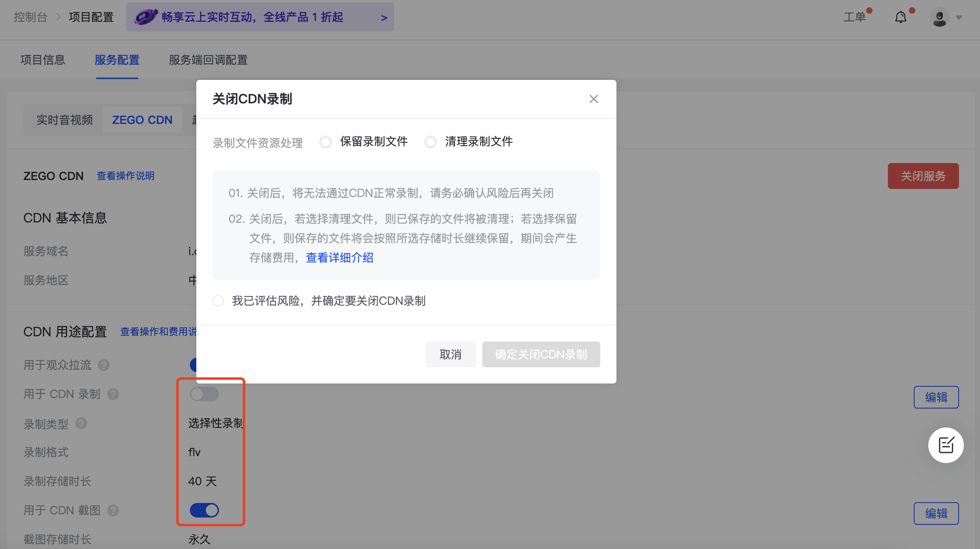
Task: Switch to the 项目信息 tab
Action: 43,60
